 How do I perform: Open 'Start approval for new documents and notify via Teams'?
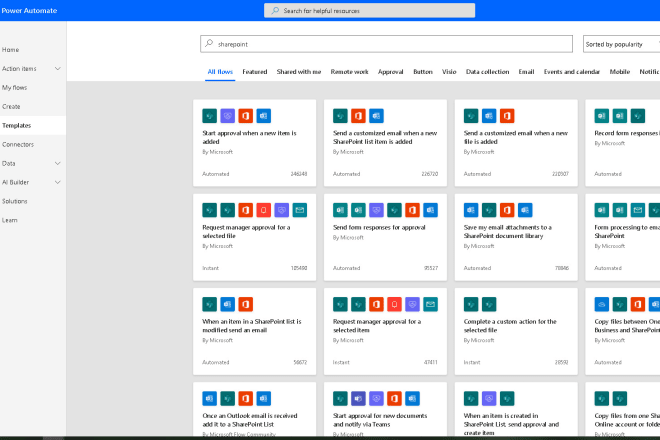pyautogui.click(x=385, y=409)
